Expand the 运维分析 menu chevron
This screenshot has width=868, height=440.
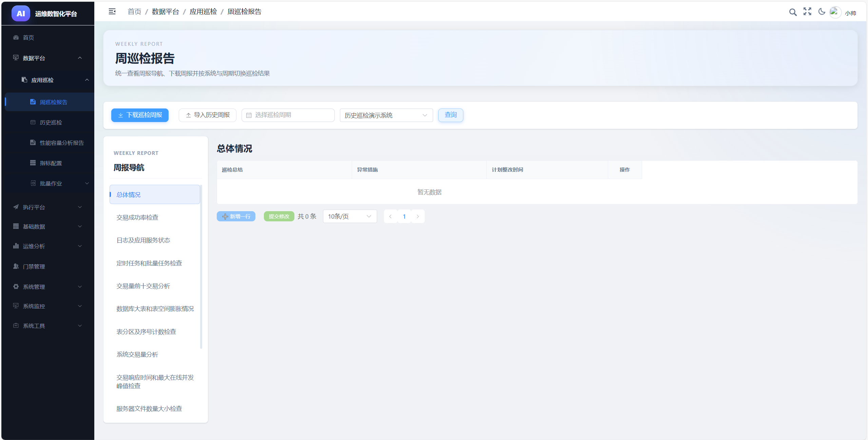coord(80,246)
